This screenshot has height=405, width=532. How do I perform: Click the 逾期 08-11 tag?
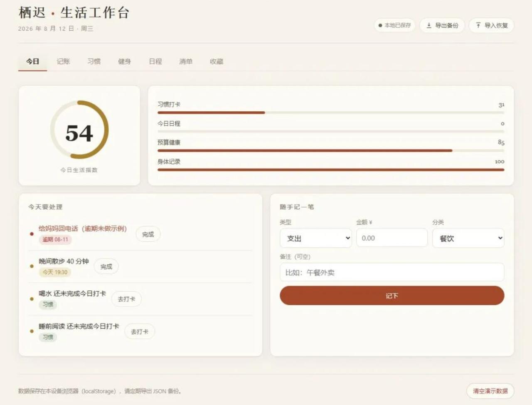pos(55,240)
